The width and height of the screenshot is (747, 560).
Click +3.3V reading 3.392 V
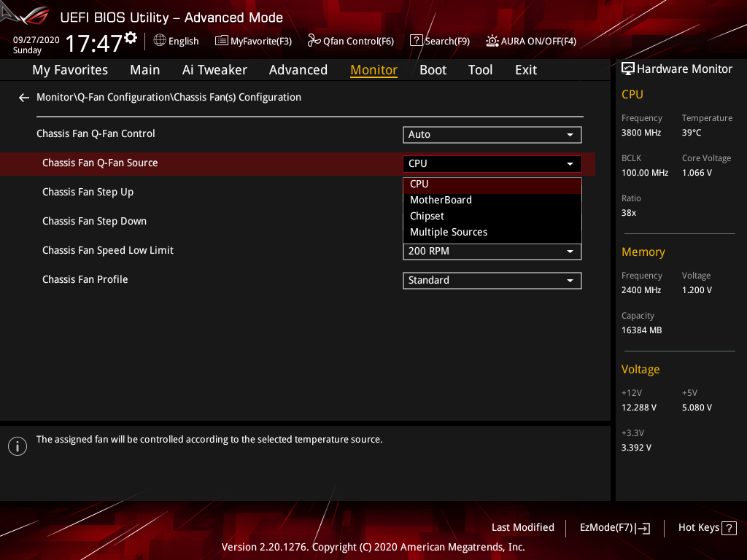[636, 448]
